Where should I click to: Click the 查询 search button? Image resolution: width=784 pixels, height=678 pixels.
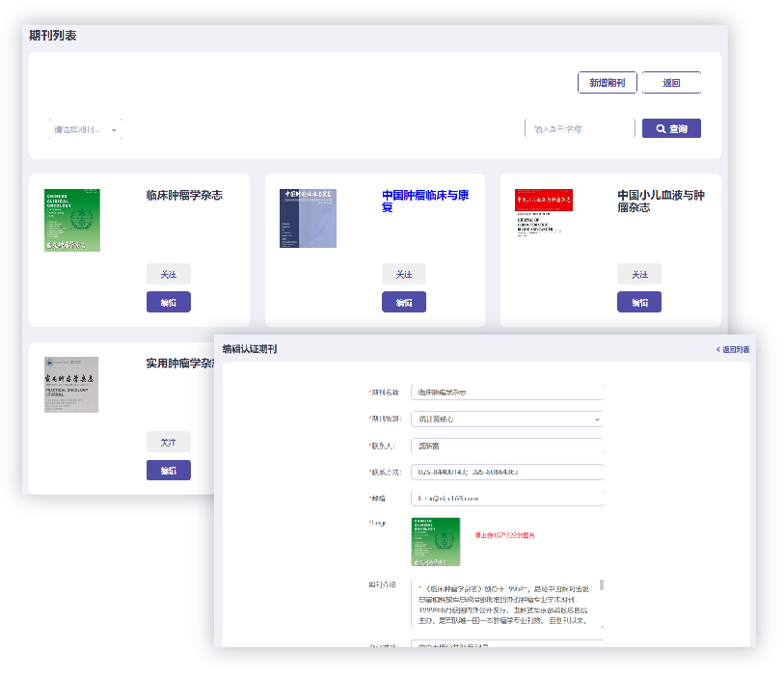[671, 128]
